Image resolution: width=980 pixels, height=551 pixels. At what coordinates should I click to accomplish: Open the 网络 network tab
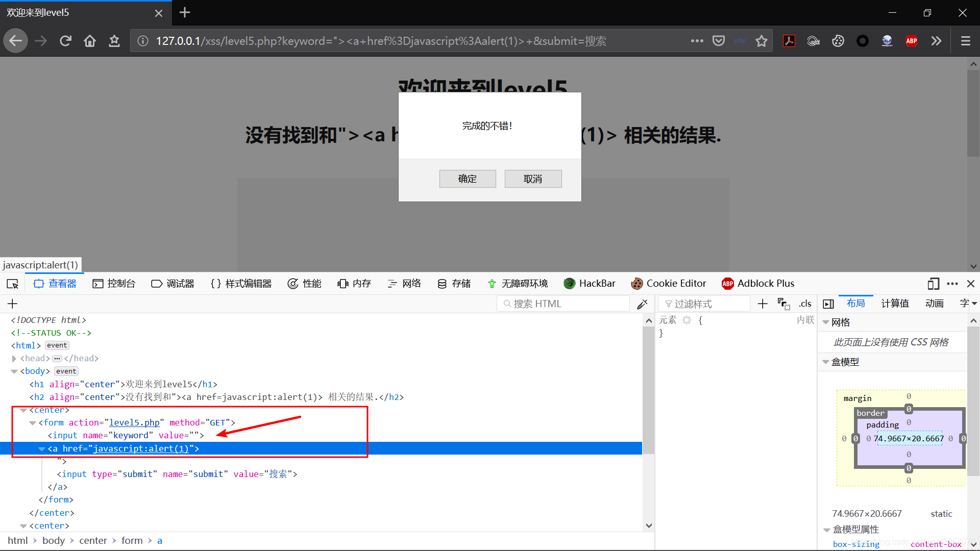click(404, 284)
